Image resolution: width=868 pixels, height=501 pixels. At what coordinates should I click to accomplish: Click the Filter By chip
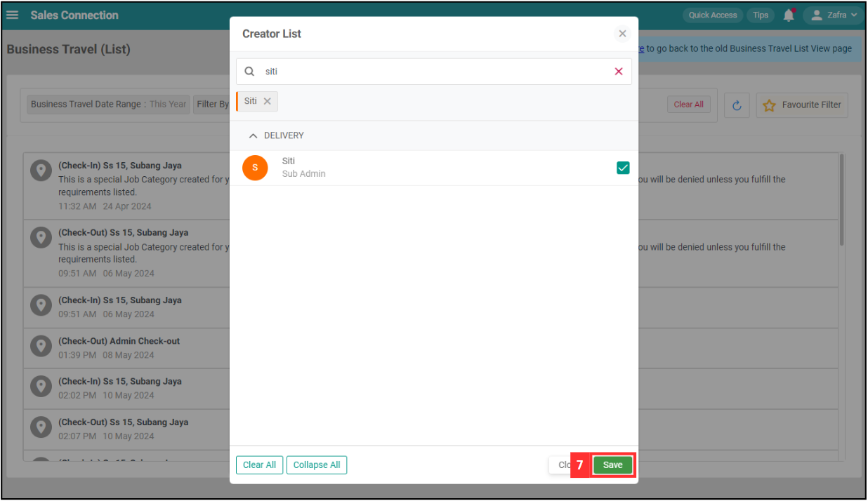coord(211,104)
